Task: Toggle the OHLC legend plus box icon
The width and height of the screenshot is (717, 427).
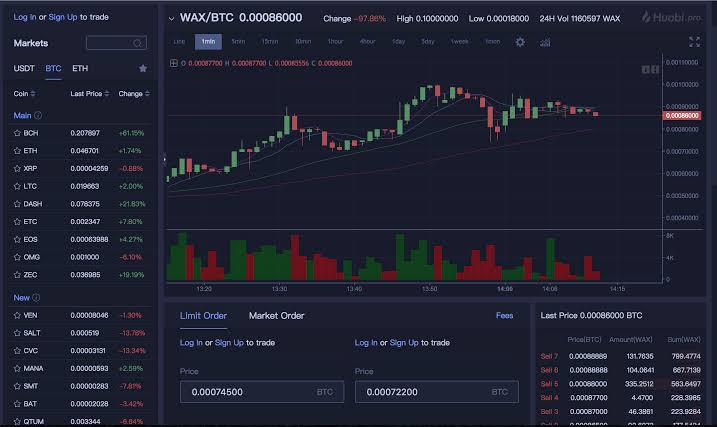Action: [174, 63]
